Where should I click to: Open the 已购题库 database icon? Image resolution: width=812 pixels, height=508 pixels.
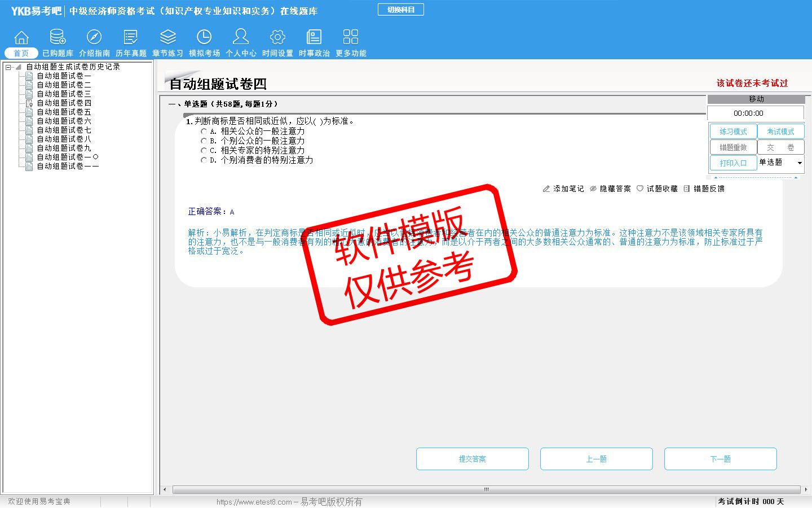point(58,38)
